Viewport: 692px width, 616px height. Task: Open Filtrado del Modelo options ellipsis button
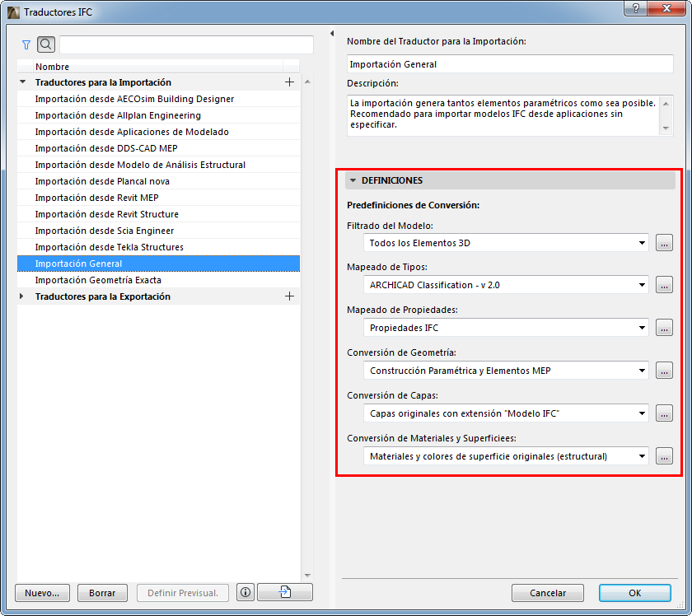664,243
